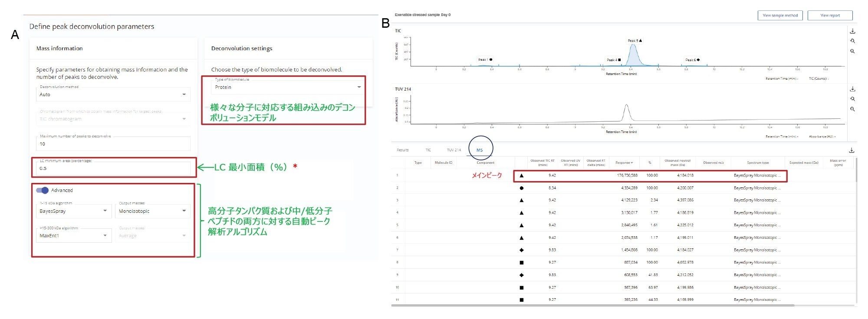This screenshot has height=319, width=868.
Task: Edit Maximum number of peaks field
Action: point(113,143)
